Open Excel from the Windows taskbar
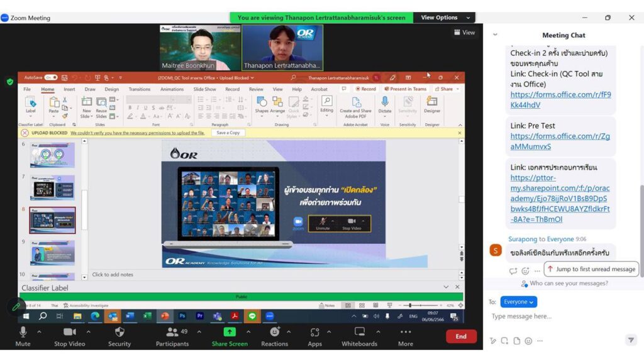Viewport: 644px width, 362px height. point(147,316)
